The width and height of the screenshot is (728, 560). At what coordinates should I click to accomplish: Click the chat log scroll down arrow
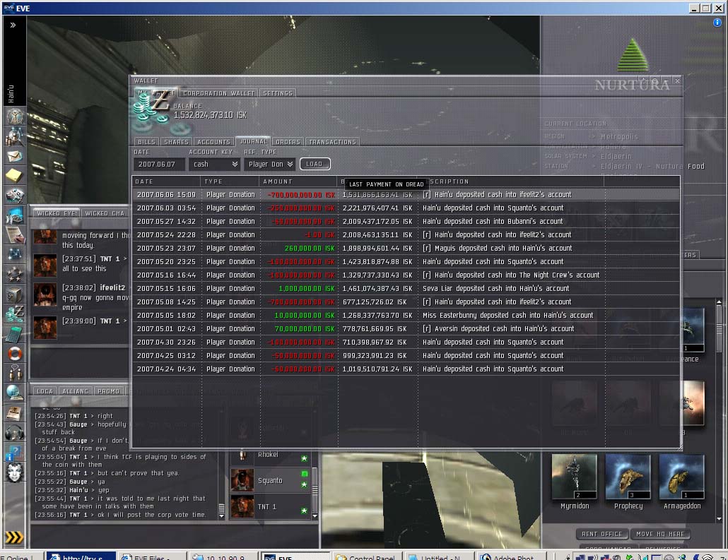coord(221,516)
